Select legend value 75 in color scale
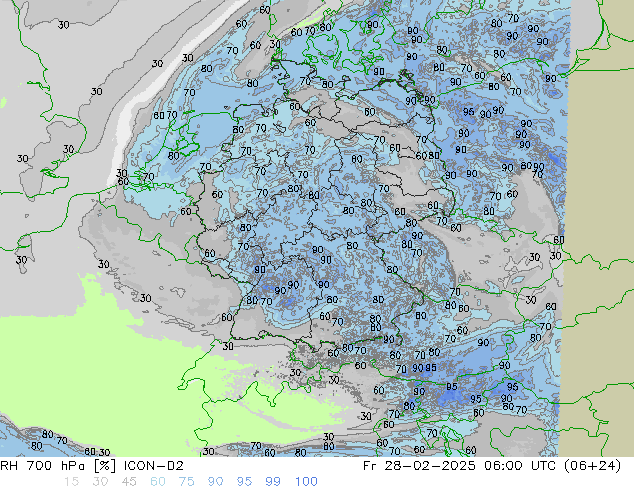This screenshot has width=634, height=490. point(186,482)
